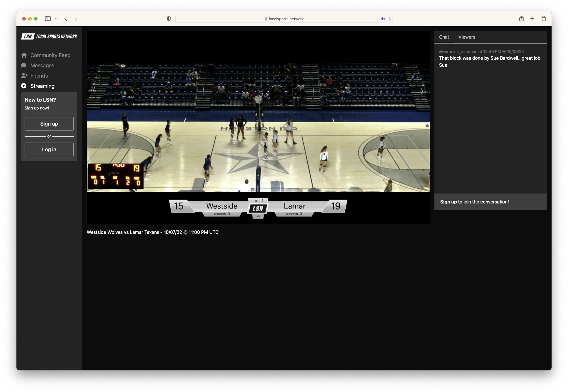Click the Sign up button
Image resolution: width=568 pixels, height=392 pixels.
(49, 124)
